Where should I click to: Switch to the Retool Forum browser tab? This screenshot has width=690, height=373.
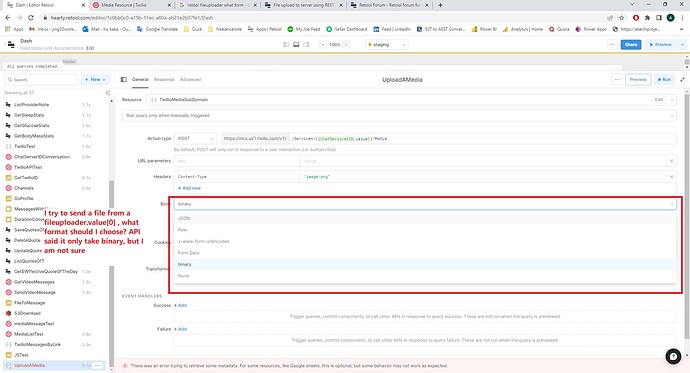point(389,5)
